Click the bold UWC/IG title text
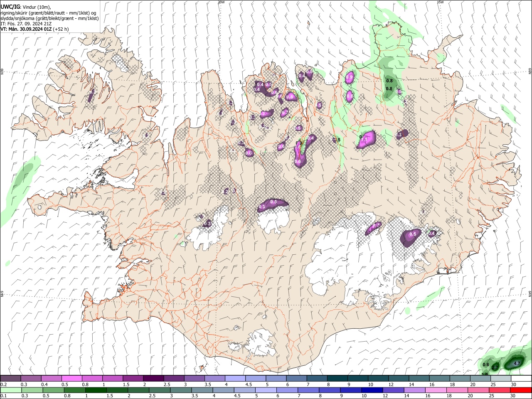Viewport: 532px width, 399px height. [x=10, y=7]
